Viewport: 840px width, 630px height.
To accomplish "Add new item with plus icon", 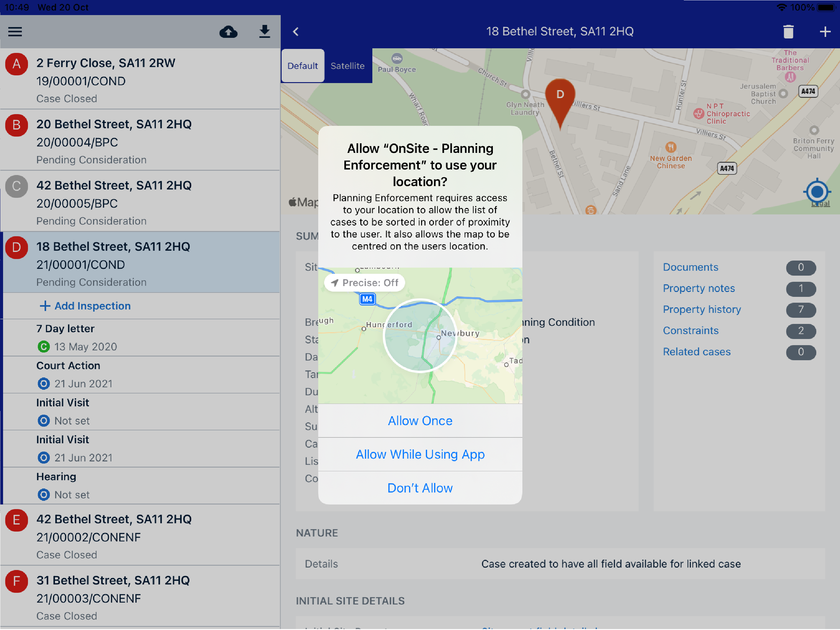I will pyautogui.click(x=825, y=32).
